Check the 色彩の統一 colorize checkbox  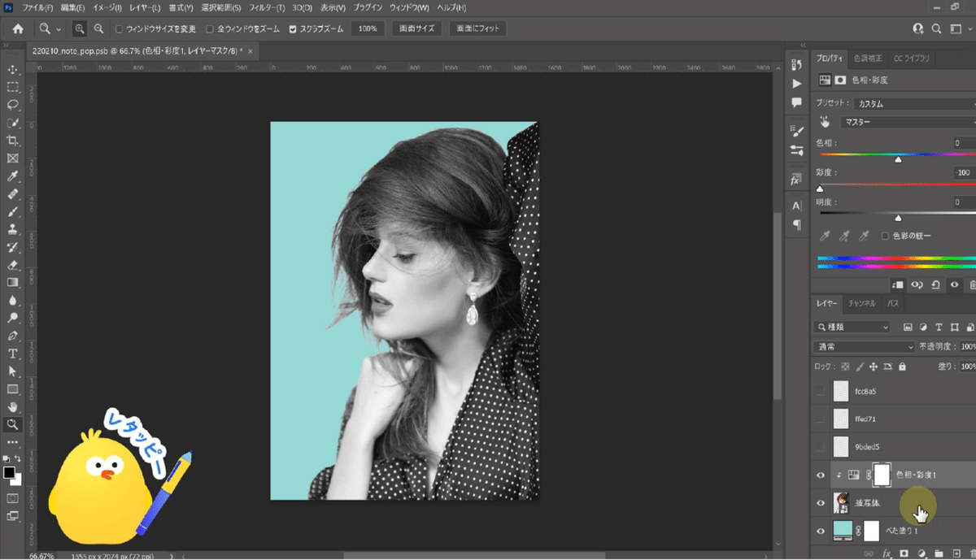click(885, 236)
